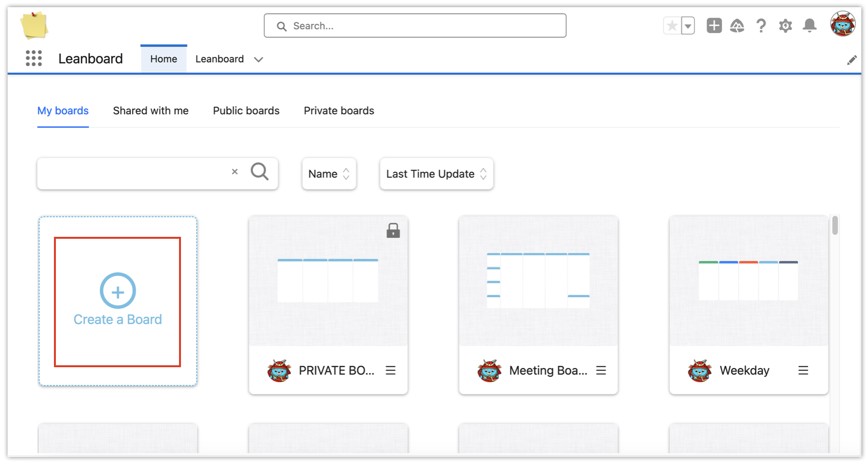The width and height of the screenshot is (868, 467).
Task: Sort boards by Last Time Update
Action: (x=436, y=174)
